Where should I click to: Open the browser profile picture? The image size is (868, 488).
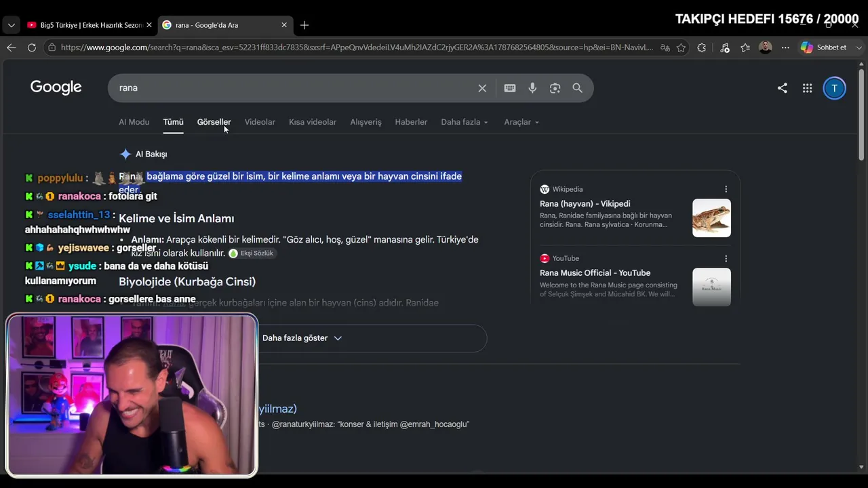click(x=766, y=47)
